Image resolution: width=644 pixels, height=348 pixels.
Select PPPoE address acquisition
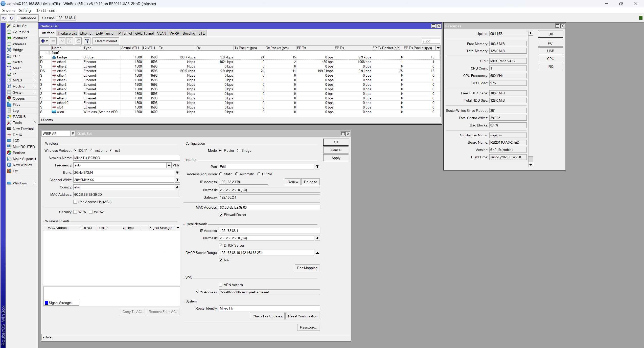click(259, 174)
